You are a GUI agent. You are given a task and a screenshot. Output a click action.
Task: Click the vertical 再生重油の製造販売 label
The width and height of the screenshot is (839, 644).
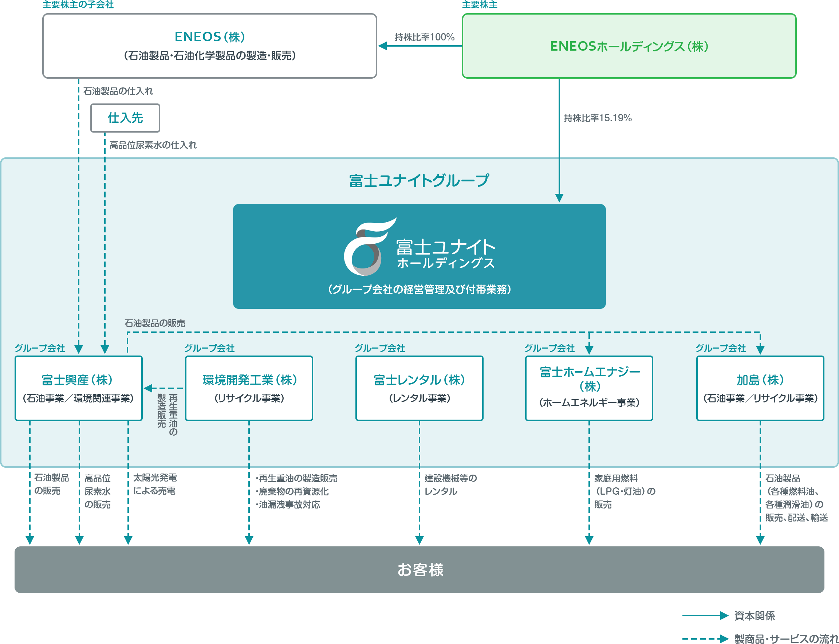[x=168, y=415]
